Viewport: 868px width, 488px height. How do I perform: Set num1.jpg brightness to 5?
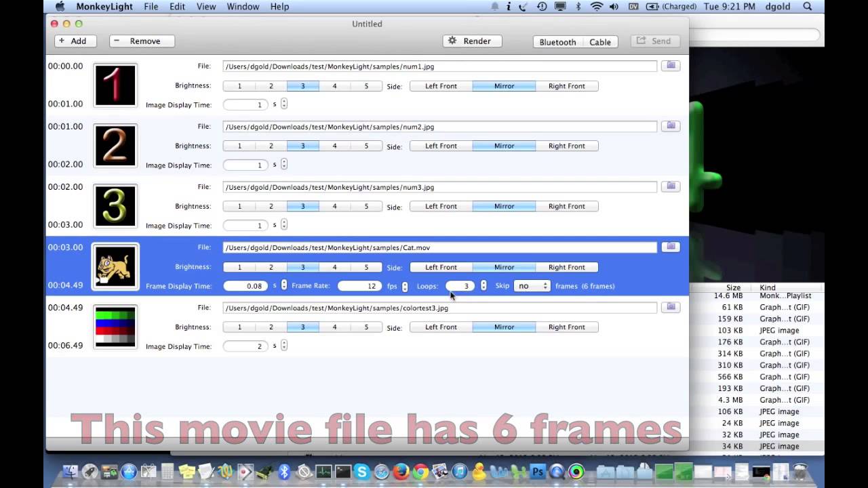366,86
